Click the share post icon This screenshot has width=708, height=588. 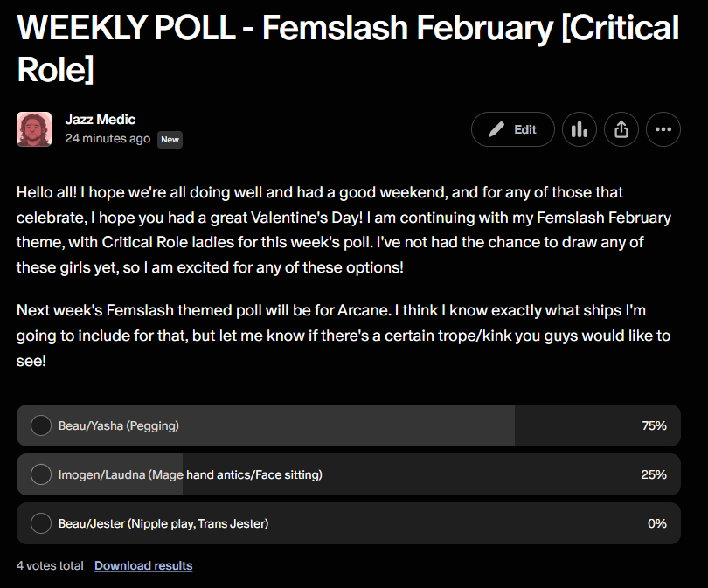621,129
